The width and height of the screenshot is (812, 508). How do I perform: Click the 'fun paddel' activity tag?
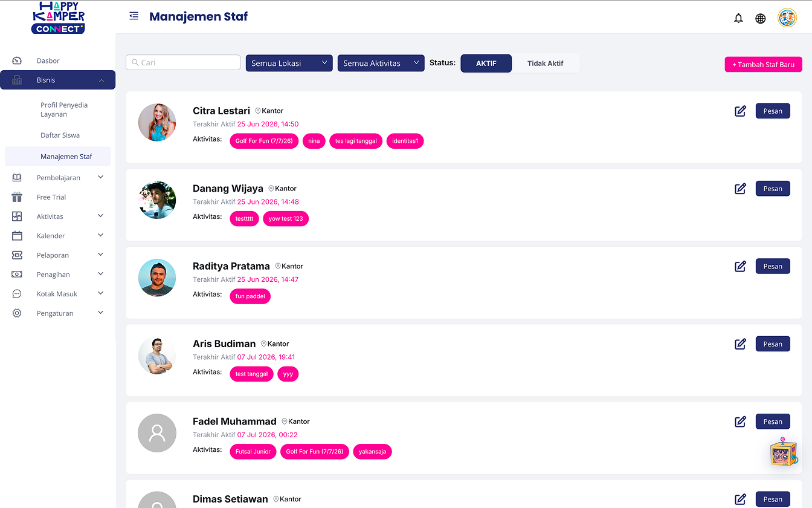pos(250,296)
